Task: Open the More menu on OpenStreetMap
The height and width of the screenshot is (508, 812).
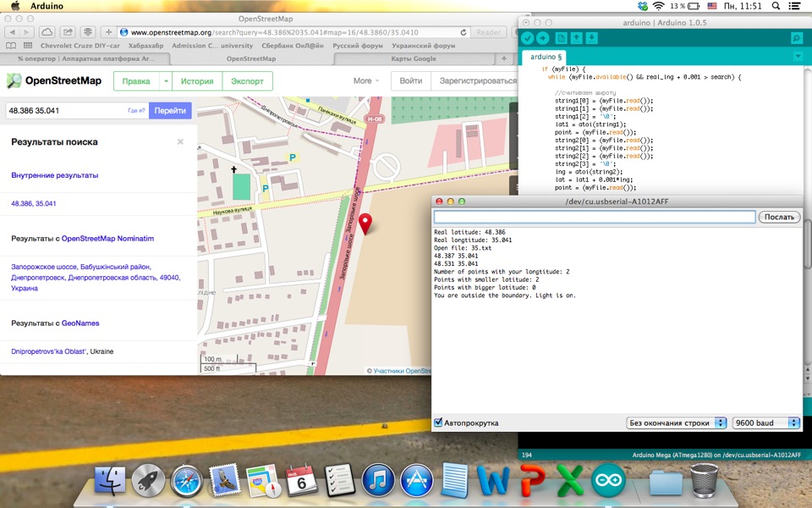Action: [x=366, y=81]
